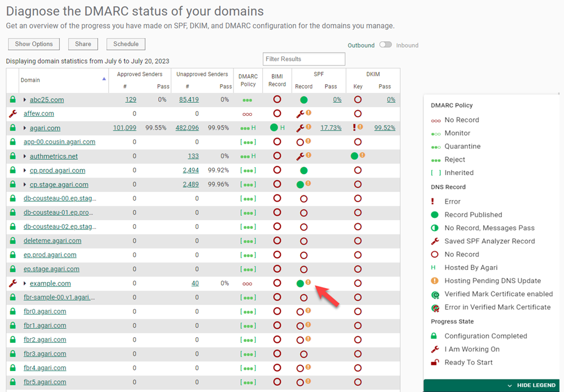Open approved senders count 101,099

pos(124,128)
